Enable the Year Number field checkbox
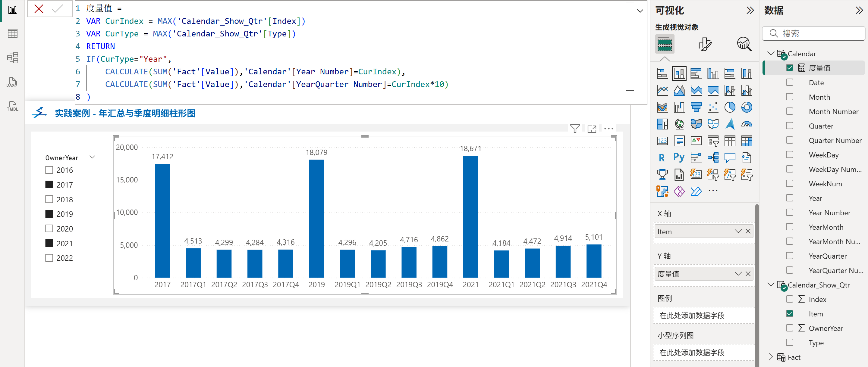This screenshot has width=868, height=367. click(790, 213)
